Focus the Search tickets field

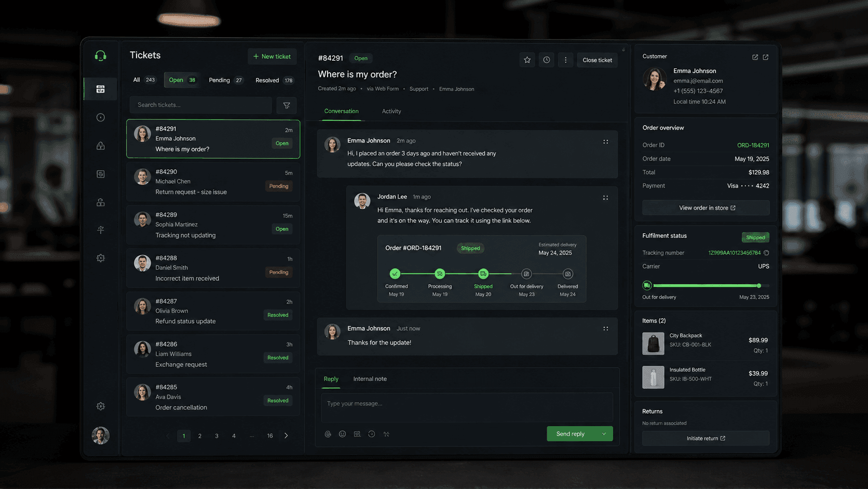pyautogui.click(x=201, y=105)
